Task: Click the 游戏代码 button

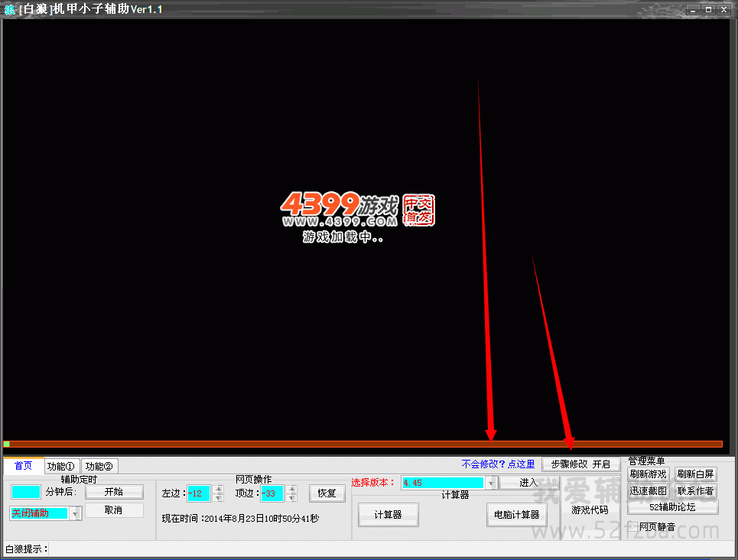Action: pos(590,510)
